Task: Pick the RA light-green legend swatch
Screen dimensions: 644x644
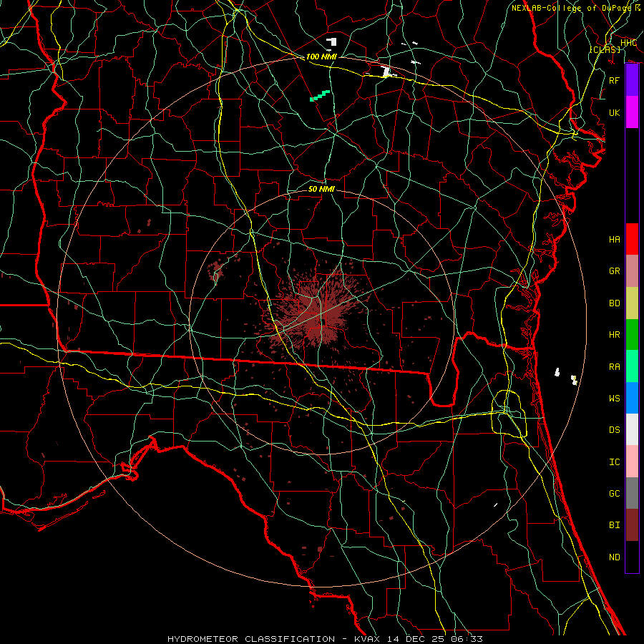Action: pos(632,366)
